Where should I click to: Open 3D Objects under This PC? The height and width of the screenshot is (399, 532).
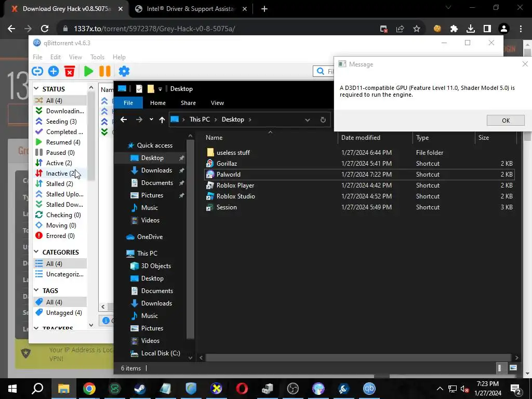[x=156, y=266]
